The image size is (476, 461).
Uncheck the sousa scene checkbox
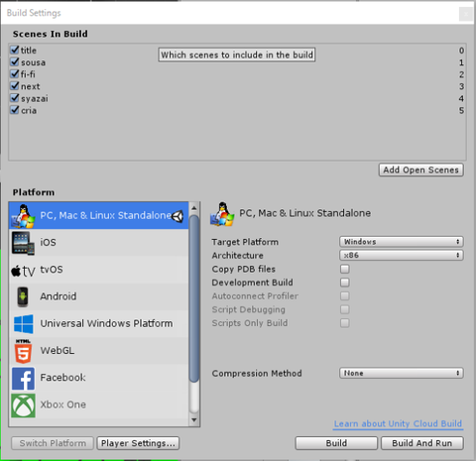(x=15, y=61)
